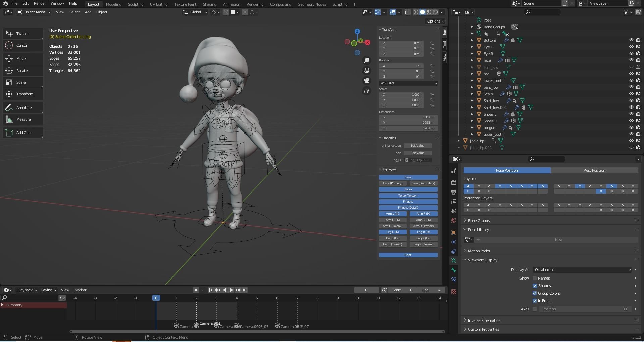
Task: Open the Global orientation dropdown
Action: pos(195,12)
